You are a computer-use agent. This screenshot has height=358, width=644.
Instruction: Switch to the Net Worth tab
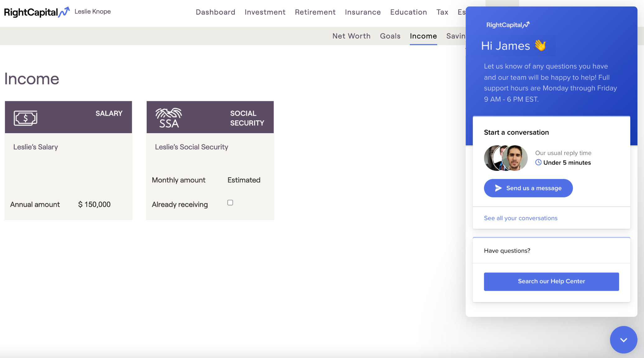(x=351, y=36)
